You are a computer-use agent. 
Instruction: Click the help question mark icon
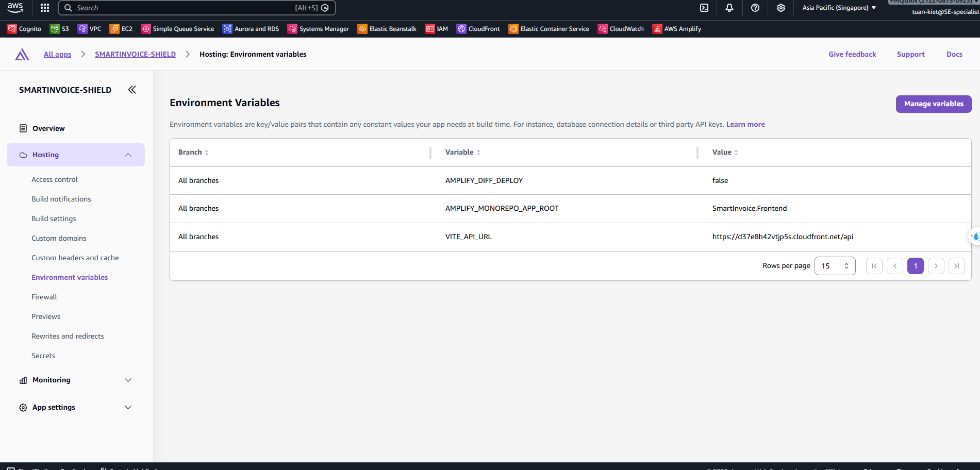click(x=755, y=8)
